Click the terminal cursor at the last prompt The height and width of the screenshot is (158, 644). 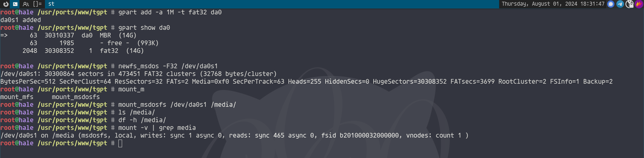coord(120,144)
